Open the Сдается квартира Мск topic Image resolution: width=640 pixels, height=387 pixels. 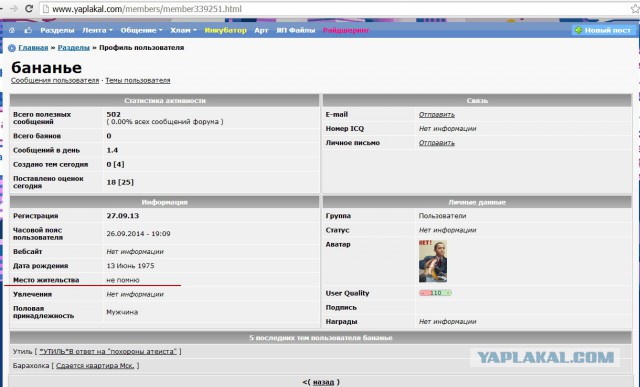tap(95, 366)
